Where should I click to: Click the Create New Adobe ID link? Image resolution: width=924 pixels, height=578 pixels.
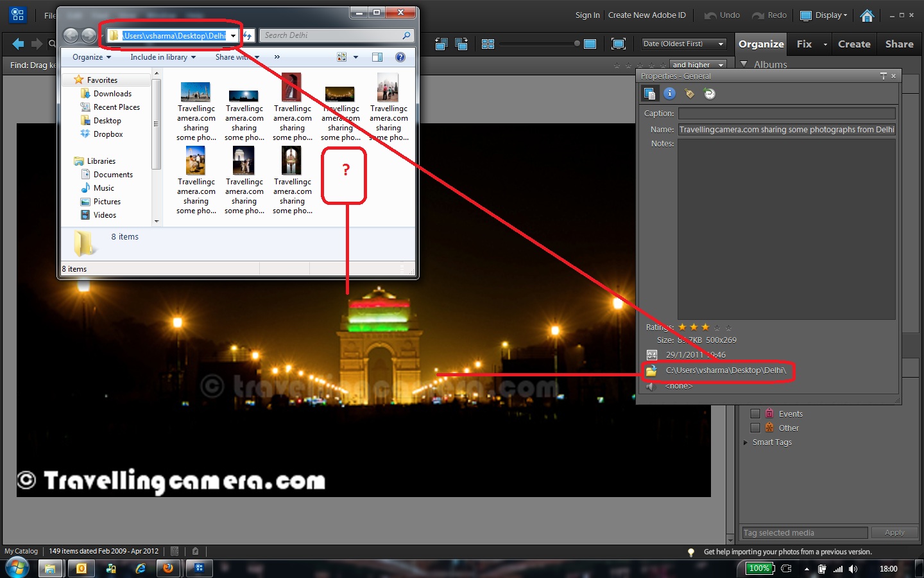pos(647,15)
